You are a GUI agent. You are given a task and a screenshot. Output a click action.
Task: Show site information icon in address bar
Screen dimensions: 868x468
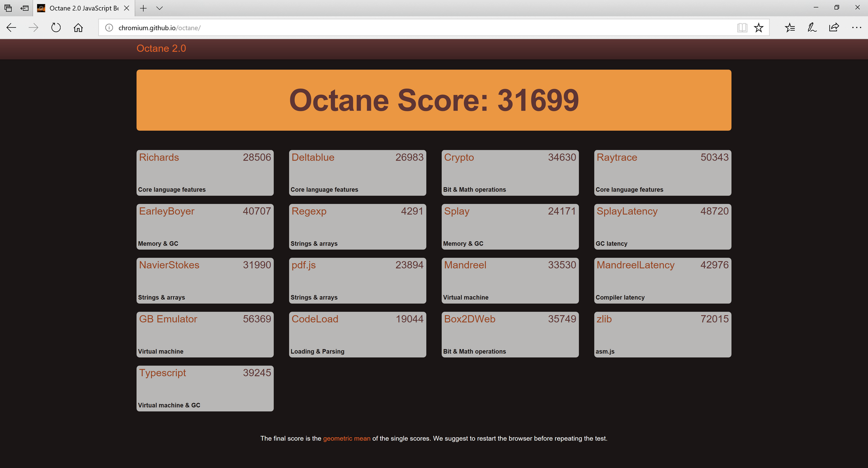click(109, 28)
